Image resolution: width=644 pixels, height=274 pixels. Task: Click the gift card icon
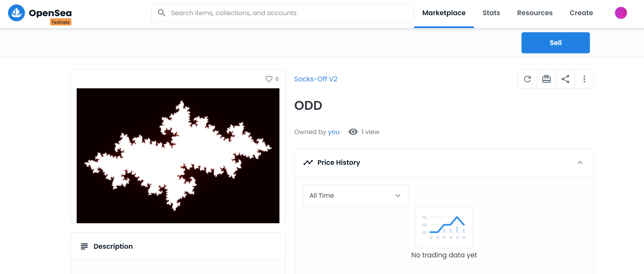click(546, 79)
